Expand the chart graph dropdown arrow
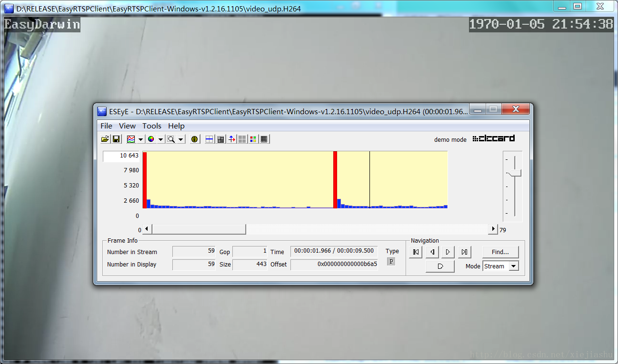 tap(140, 139)
